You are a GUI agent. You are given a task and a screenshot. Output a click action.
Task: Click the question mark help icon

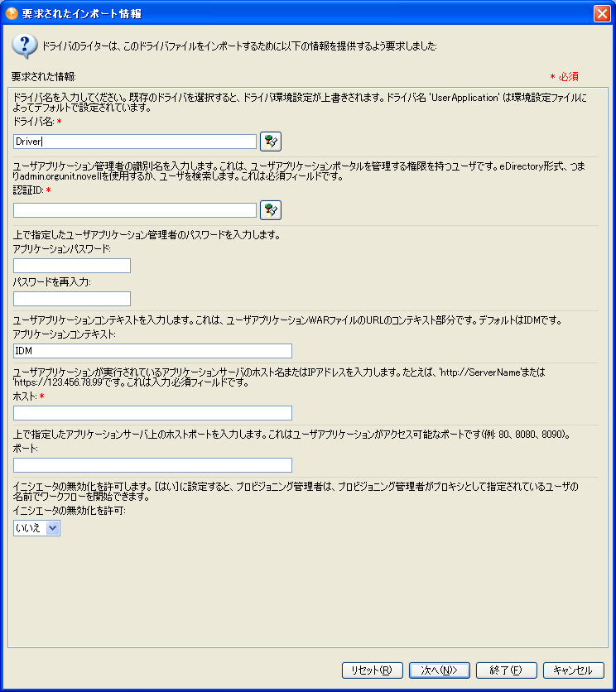[x=25, y=46]
